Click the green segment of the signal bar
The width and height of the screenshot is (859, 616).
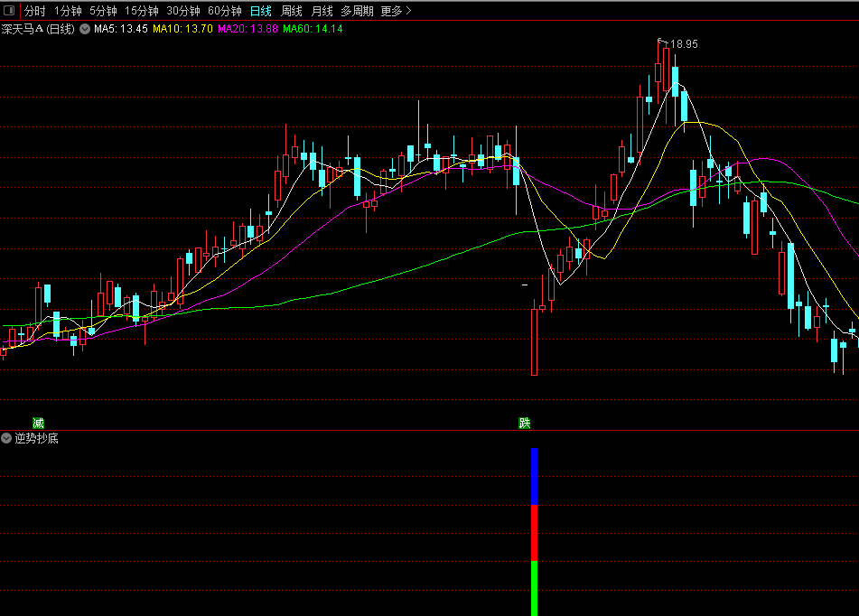[x=534, y=589]
